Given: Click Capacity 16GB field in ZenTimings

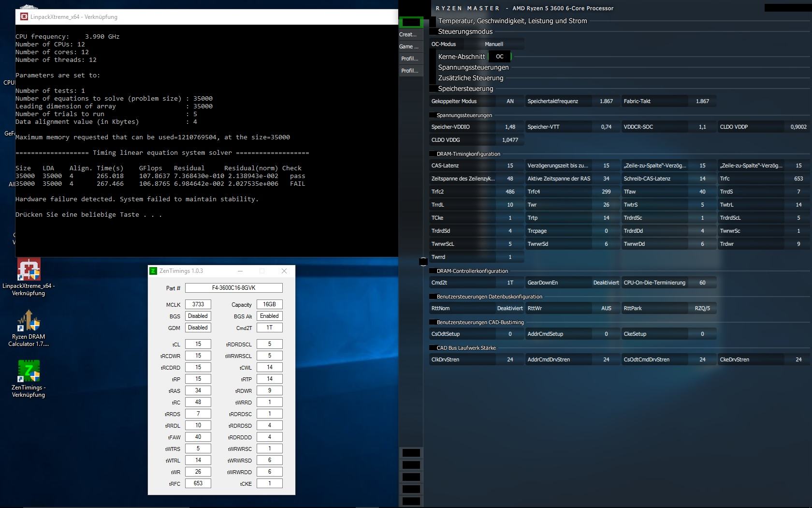Looking at the screenshot, I should tap(270, 304).
